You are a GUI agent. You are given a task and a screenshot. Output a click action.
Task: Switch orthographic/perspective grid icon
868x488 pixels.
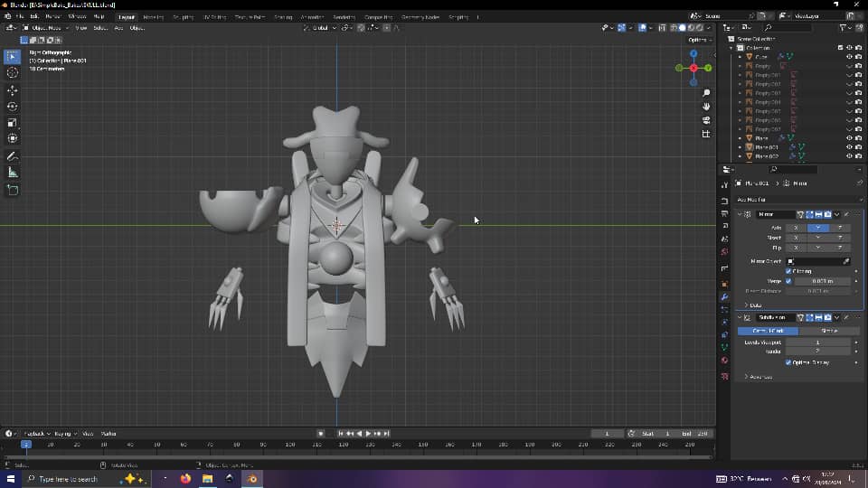[706, 134]
